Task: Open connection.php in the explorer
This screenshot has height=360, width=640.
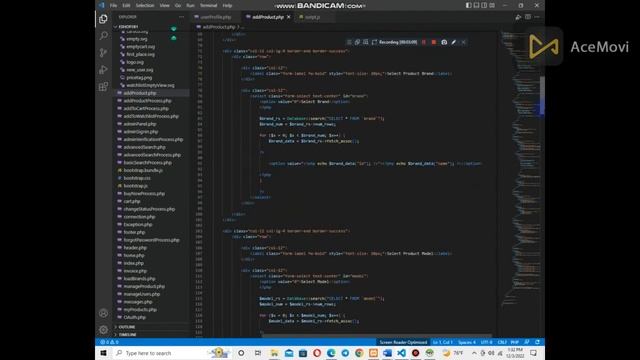Action: [x=139, y=217]
